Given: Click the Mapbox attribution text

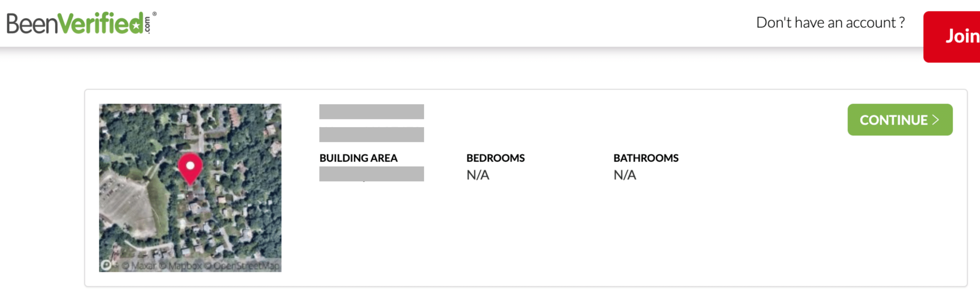Looking at the screenshot, I should [180, 265].
